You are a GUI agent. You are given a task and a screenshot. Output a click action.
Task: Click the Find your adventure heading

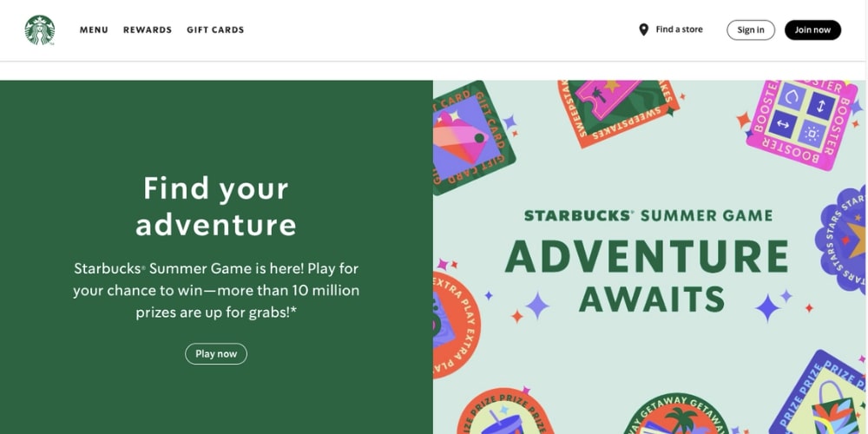tap(216, 206)
